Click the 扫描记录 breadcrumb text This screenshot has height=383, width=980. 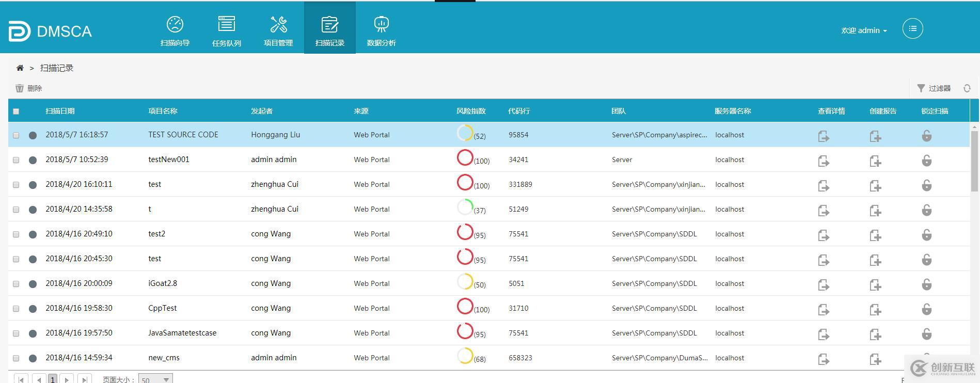point(57,68)
